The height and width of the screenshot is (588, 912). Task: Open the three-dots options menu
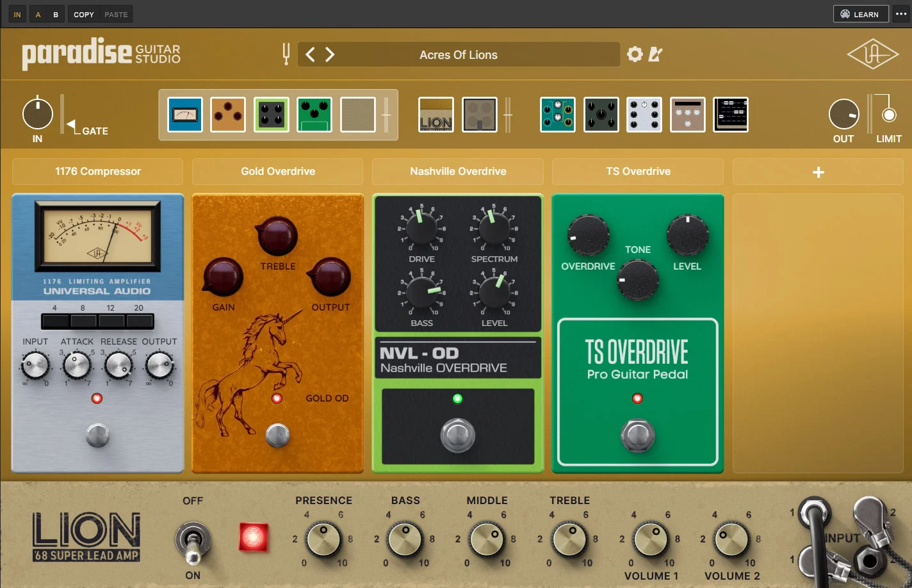point(901,14)
